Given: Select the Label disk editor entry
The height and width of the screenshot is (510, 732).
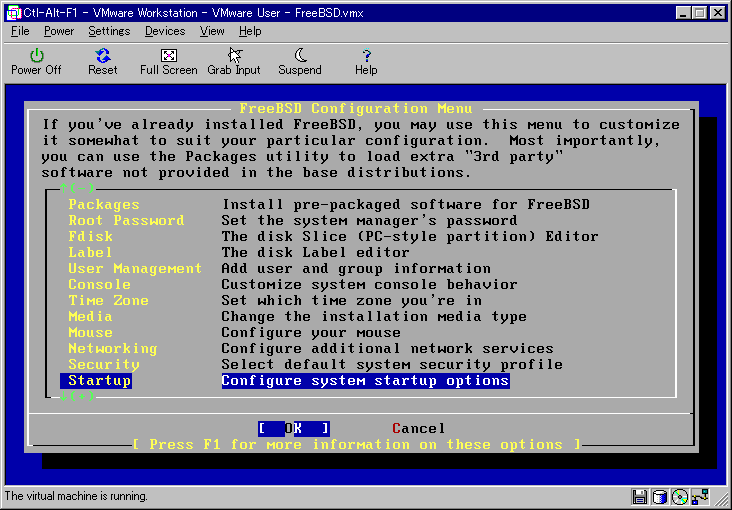Looking at the screenshot, I should pyautogui.click(x=90, y=253).
